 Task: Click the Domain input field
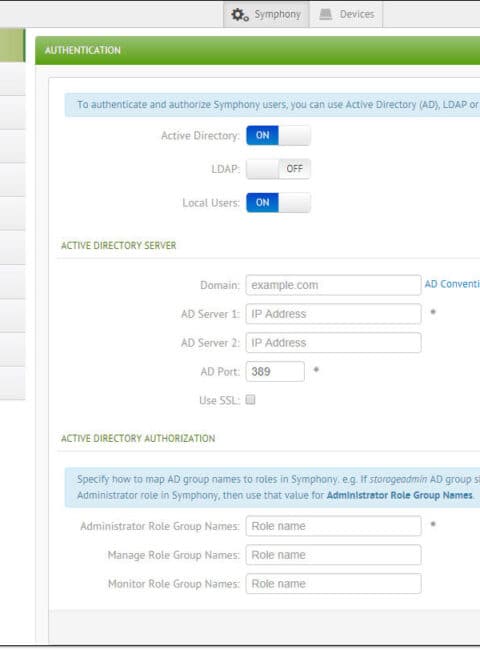tap(333, 285)
